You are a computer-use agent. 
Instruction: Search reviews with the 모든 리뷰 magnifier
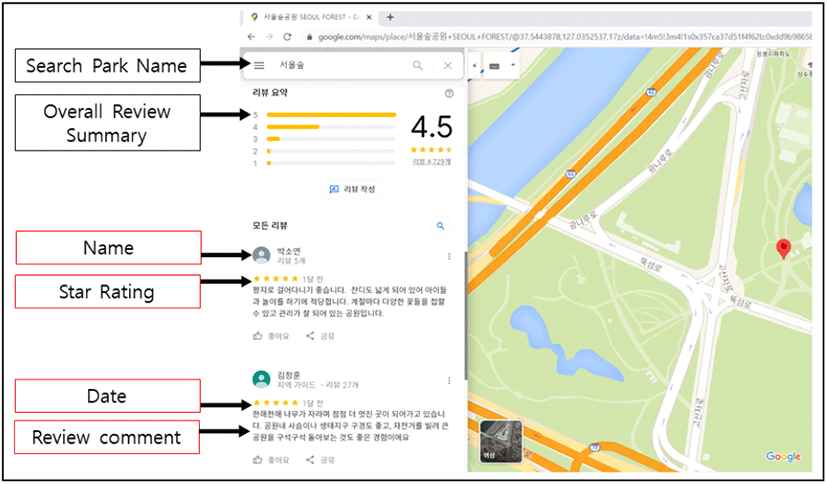(440, 226)
